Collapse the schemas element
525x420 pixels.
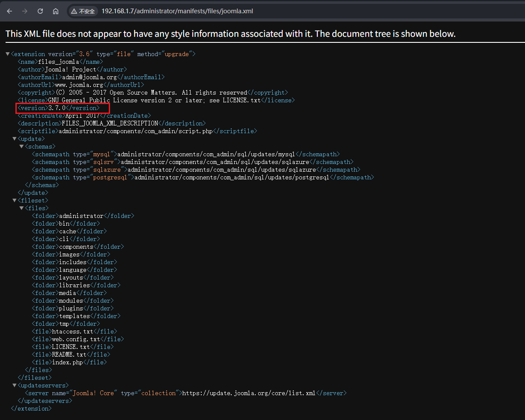21,146
